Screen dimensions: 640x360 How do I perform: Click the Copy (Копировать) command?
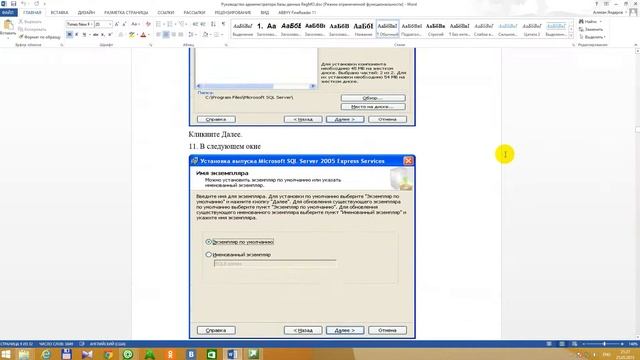coord(32,29)
